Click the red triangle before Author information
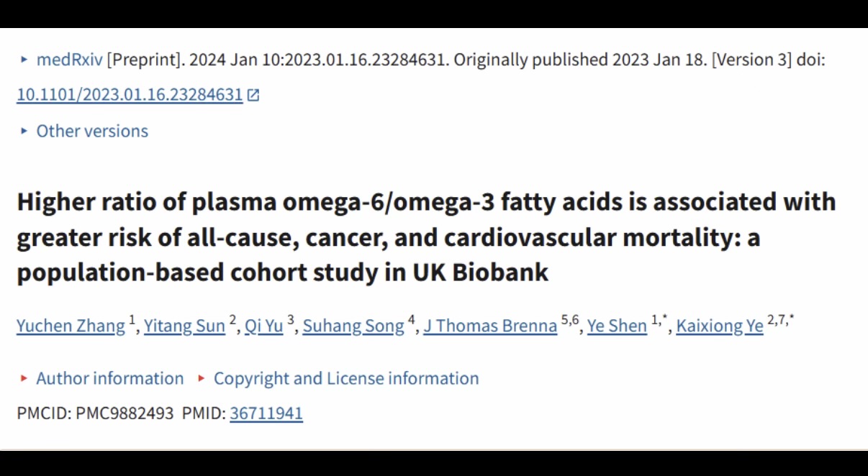Viewport: 868px width, 476px height. pyautogui.click(x=24, y=378)
